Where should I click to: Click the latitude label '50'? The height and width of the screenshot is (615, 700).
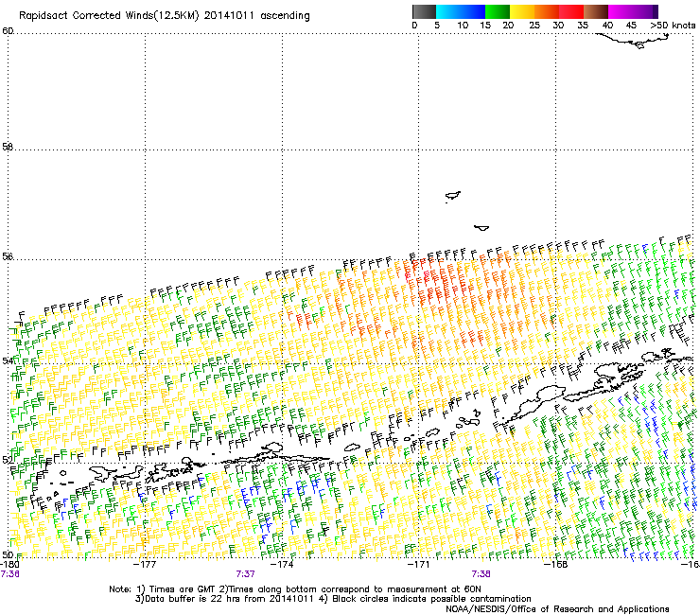coord(8,554)
